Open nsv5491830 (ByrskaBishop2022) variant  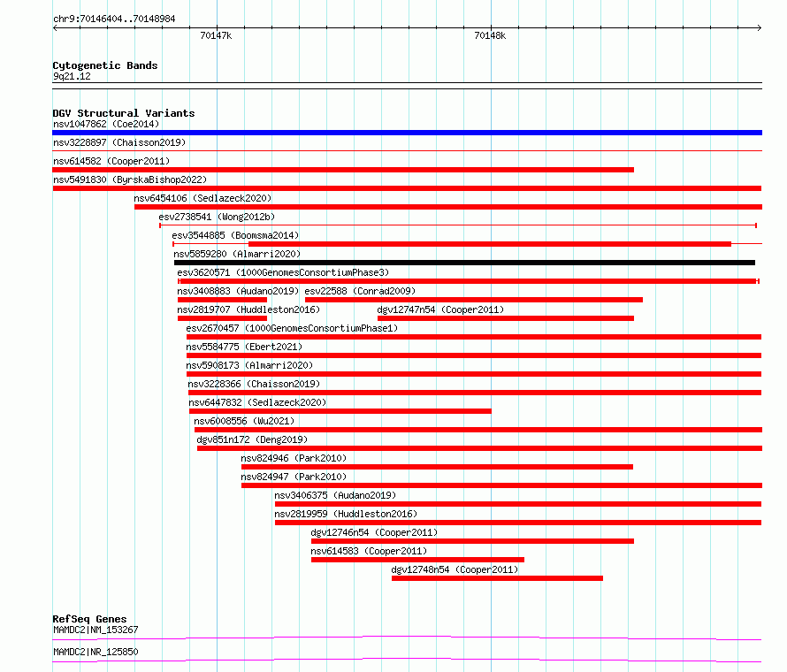coord(130,179)
